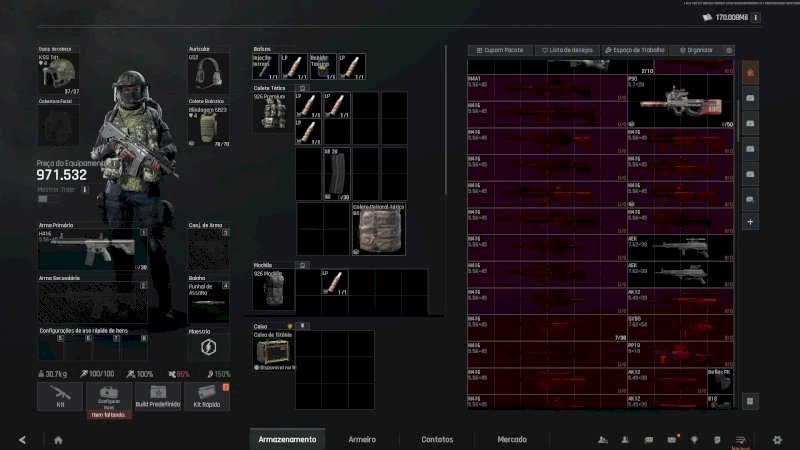The image size is (800, 450).
Task: Click the Kit button with rifle icon
Action: (x=60, y=396)
